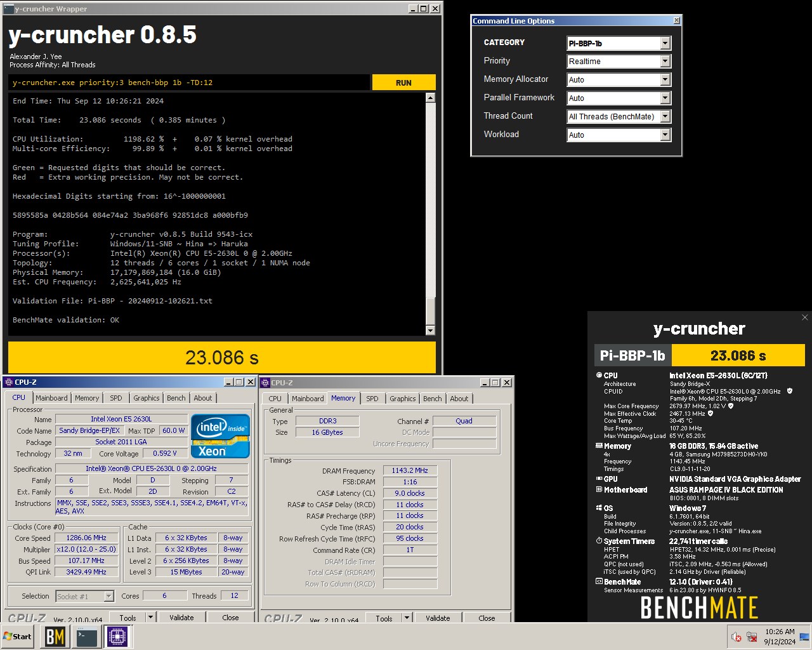
Task: Click the Motherboard icon in BenchMate panel
Action: point(599,489)
